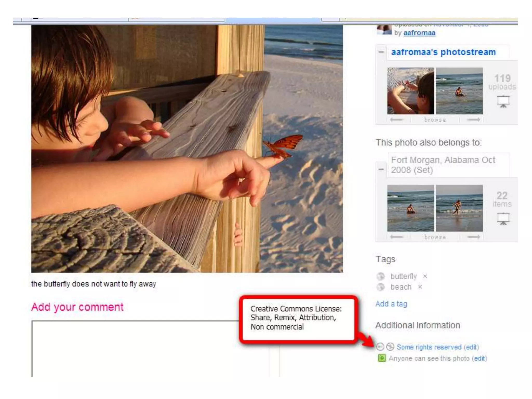The width and height of the screenshot is (532, 399).
Task: Browse to previous photo in Fort Morgan set
Action: coord(396,237)
